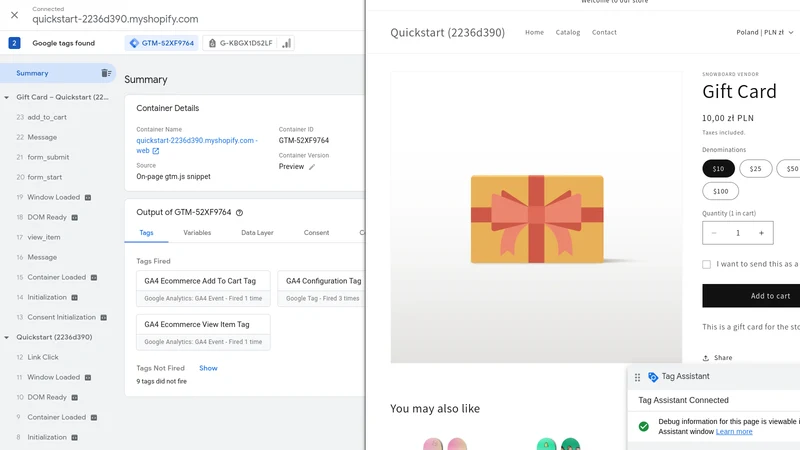800x450 pixels.
Task: Switch to the Consent tab
Action: (316, 233)
